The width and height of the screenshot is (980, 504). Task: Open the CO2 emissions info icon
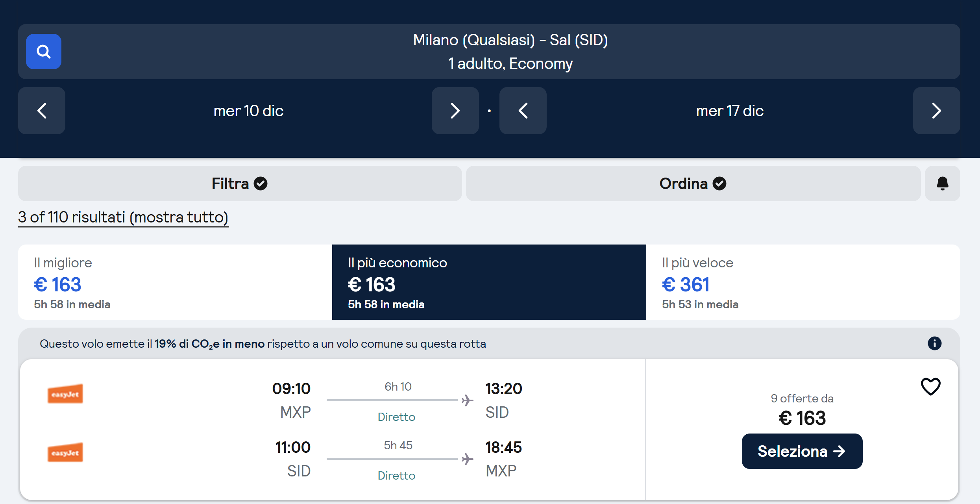coord(934,343)
